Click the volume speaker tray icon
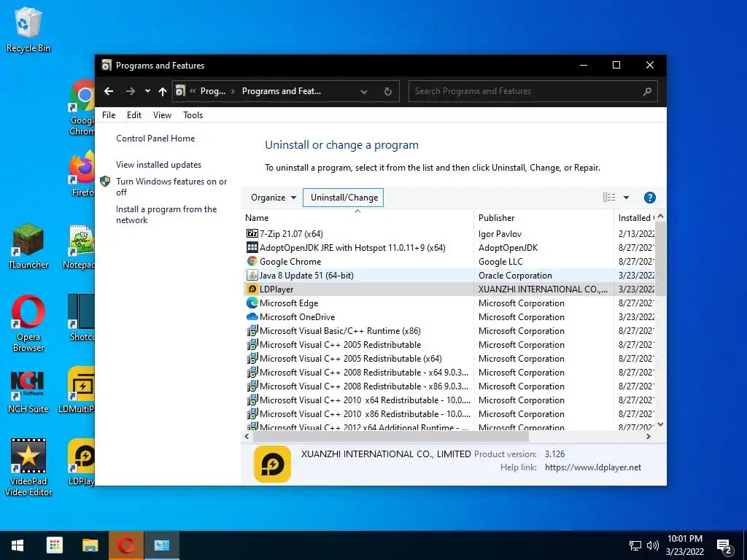747x560 pixels. pyautogui.click(x=653, y=545)
